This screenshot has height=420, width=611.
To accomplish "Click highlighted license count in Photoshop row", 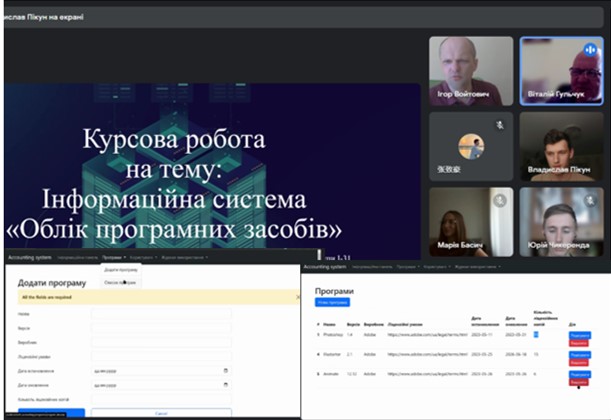I will (536, 334).
